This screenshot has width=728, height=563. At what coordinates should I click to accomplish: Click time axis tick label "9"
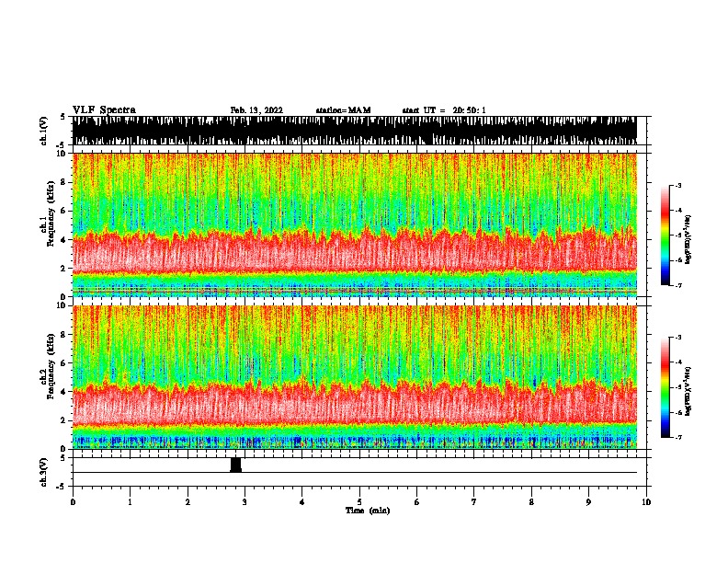coord(588,502)
